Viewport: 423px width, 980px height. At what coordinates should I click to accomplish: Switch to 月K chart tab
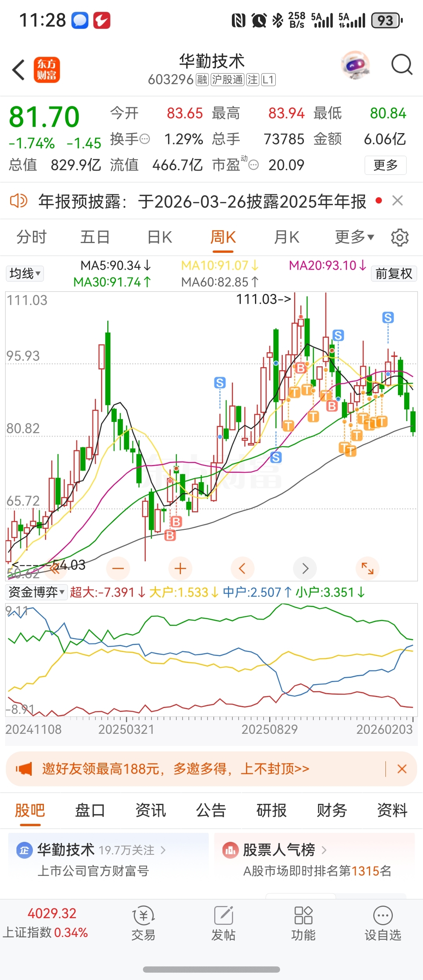tap(287, 237)
